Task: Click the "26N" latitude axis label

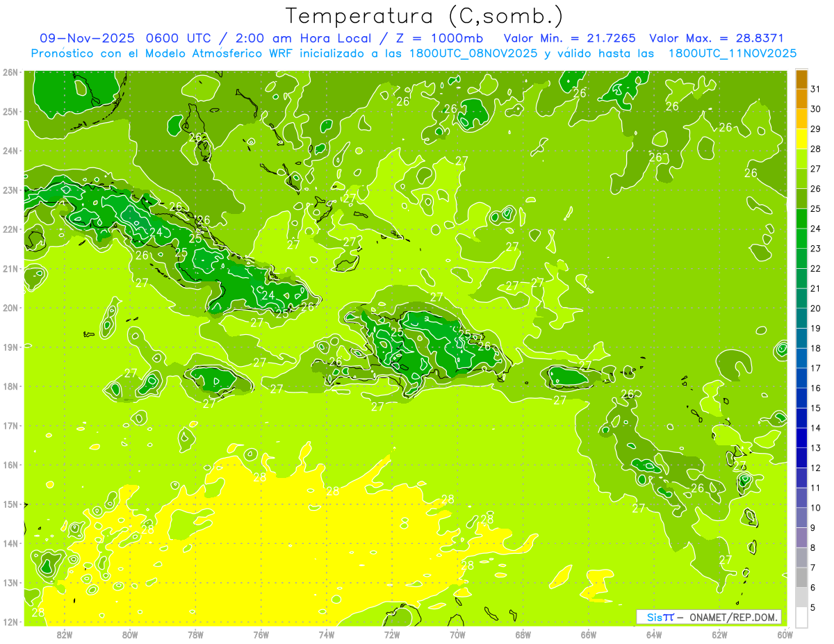Action: tap(10, 72)
